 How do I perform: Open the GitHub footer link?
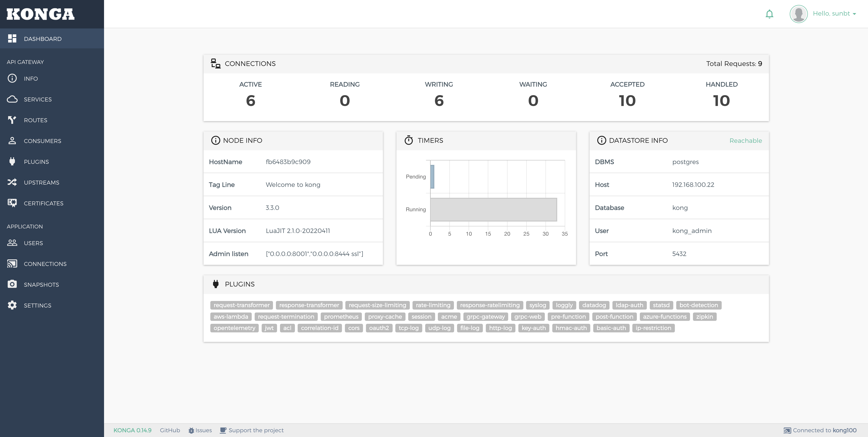tap(170, 430)
